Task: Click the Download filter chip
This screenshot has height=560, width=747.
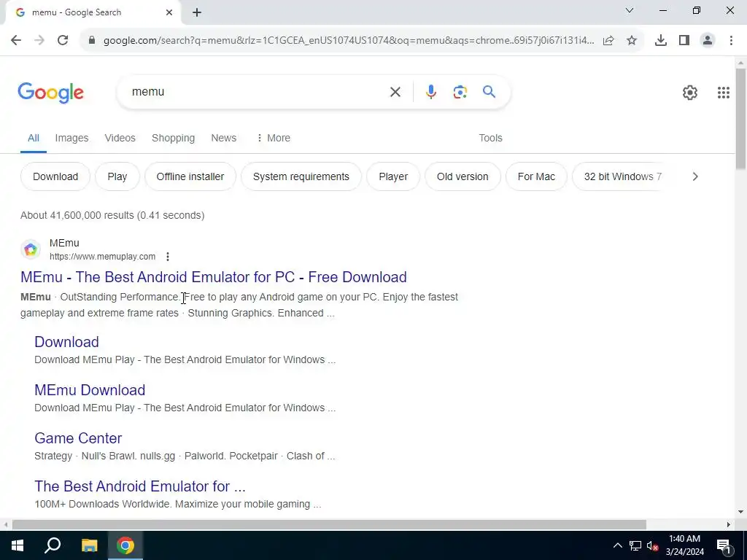Action: pos(55,176)
